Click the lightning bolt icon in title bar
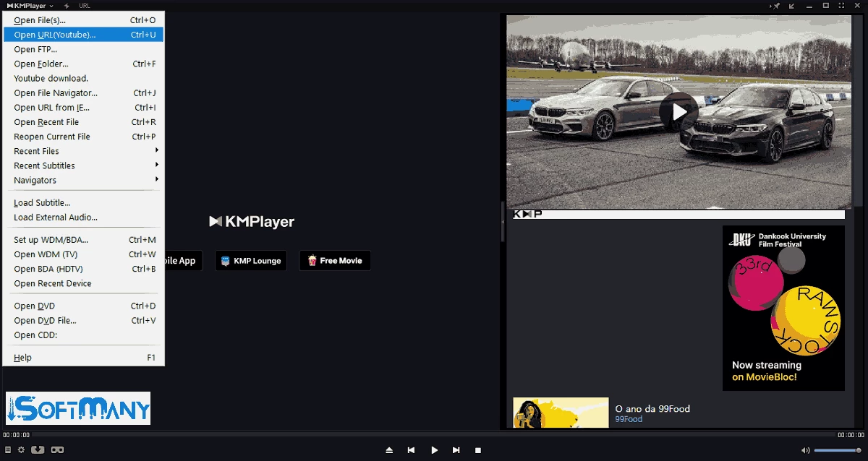Image resolution: width=868 pixels, height=461 pixels. click(x=67, y=6)
